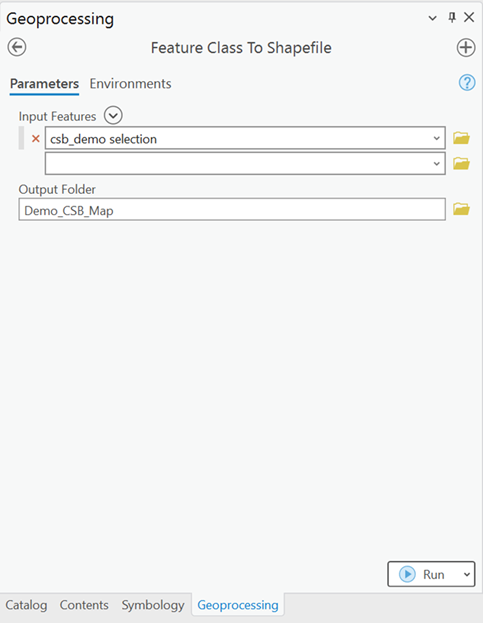This screenshot has width=483, height=623.
Task: Toggle auto-hide pin icon of pane
Action: click(x=452, y=17)
